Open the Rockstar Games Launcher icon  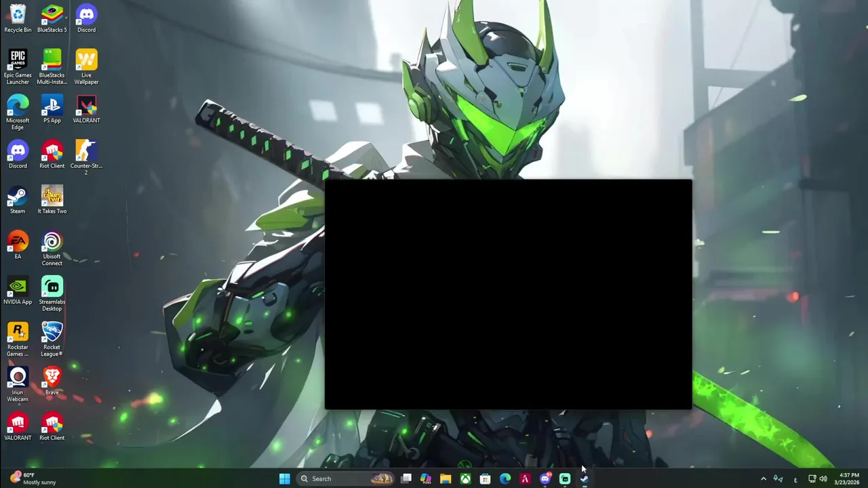[18, 339]
